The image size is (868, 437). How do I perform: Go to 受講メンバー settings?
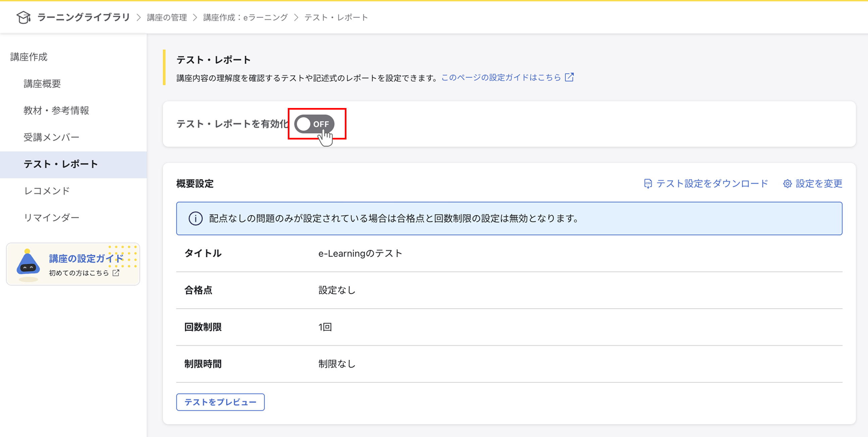coord(51,137)
